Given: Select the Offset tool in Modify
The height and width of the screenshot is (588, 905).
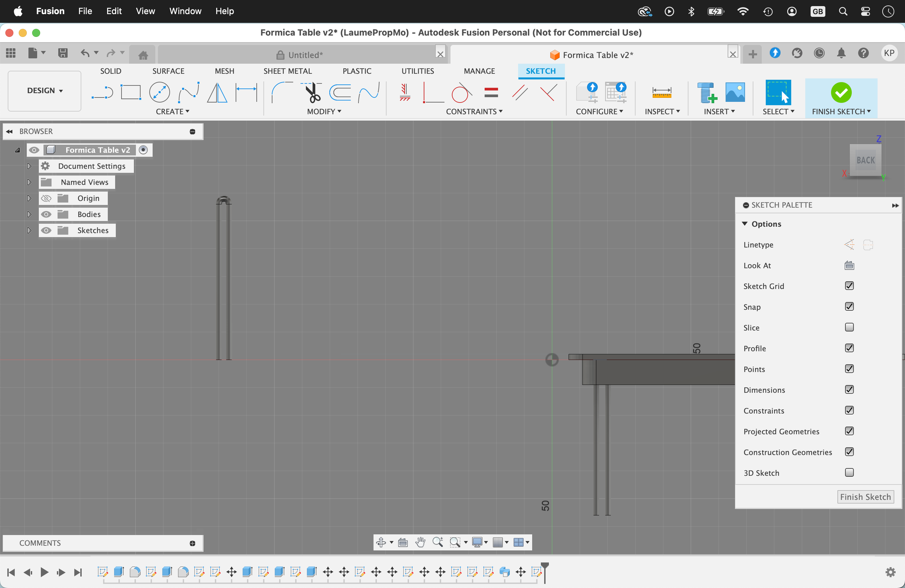Looking at the screenshot, I should pyautogui.click(x=340, y=92).
